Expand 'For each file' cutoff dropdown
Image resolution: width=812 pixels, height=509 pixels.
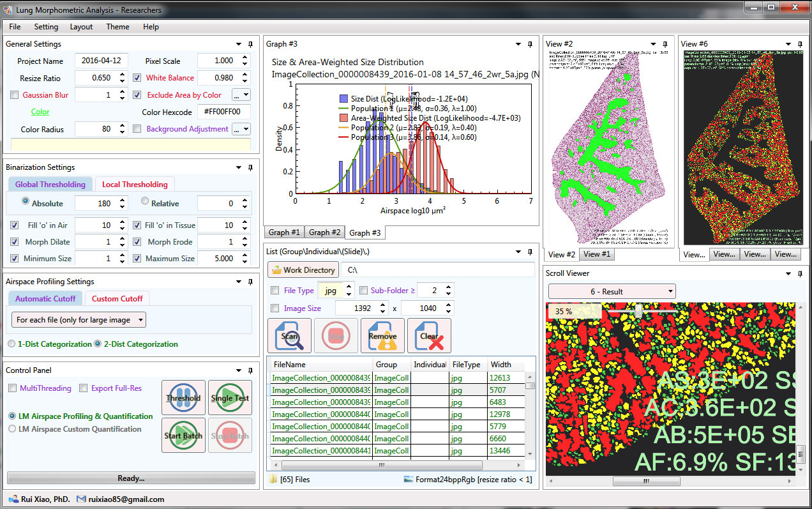click(x=79, y=320)
